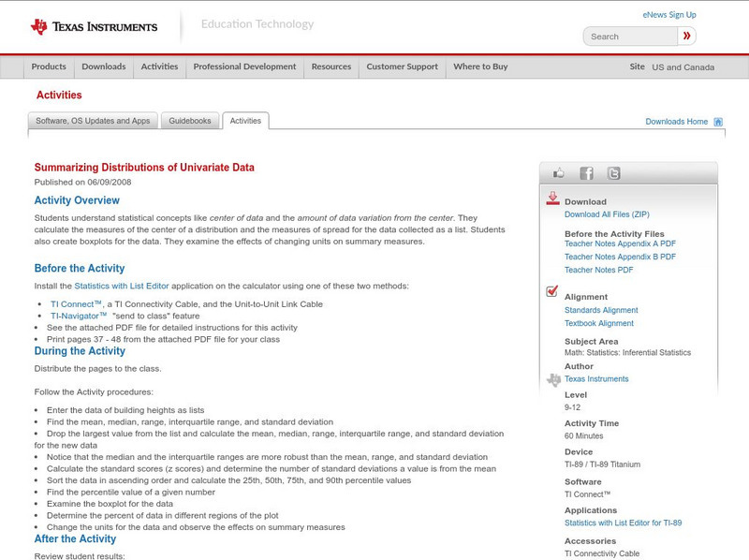
Task: Click the TI Connectivity Cable accessory text
Action: [602, 553]
